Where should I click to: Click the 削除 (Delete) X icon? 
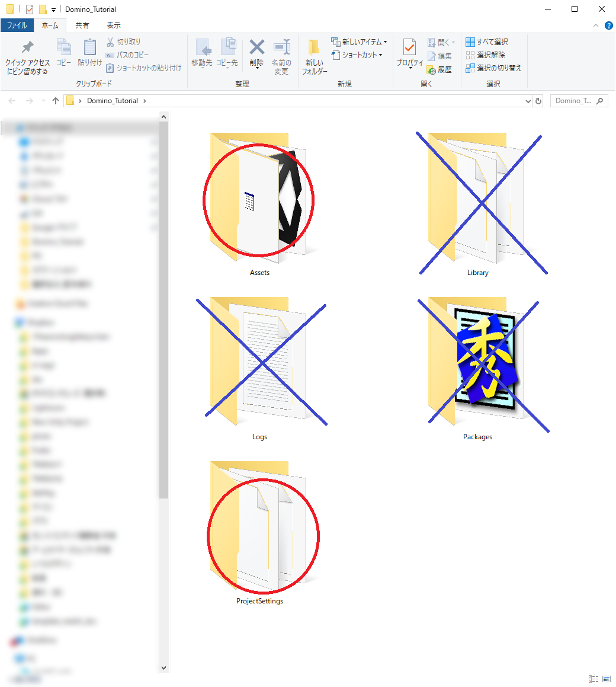(x=256, y=47)
